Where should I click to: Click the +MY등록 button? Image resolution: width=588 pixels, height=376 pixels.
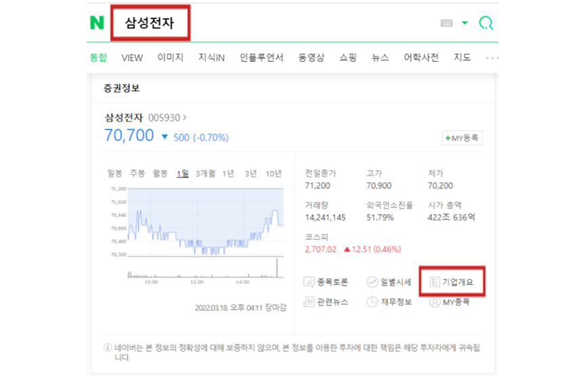462,138
